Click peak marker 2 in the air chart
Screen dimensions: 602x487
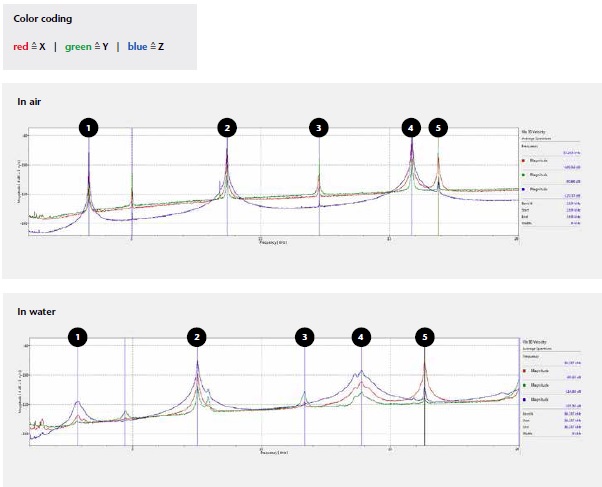[x=227, y=128]
